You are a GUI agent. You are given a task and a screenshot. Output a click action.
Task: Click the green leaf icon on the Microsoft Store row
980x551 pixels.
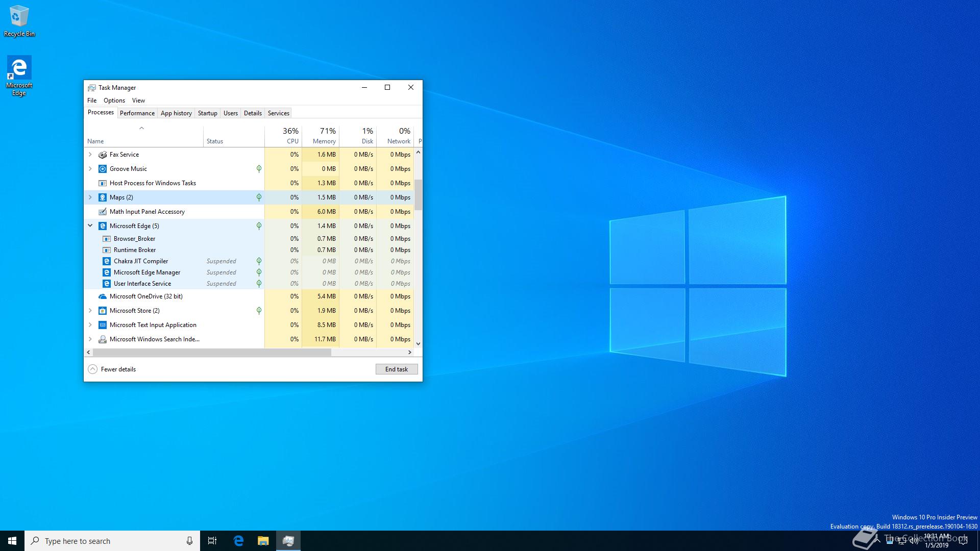tap(259, 311)
